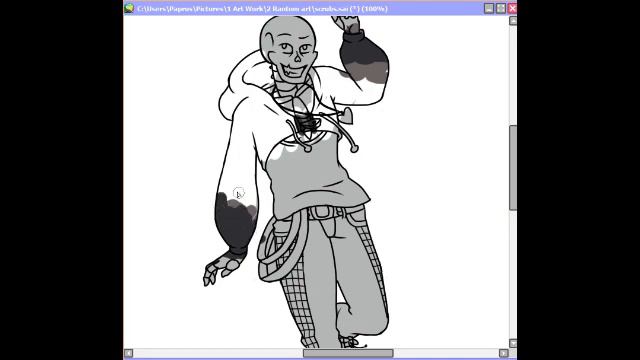
Task: Click the vertical scrollbar thumb
Action: [513, 168]
